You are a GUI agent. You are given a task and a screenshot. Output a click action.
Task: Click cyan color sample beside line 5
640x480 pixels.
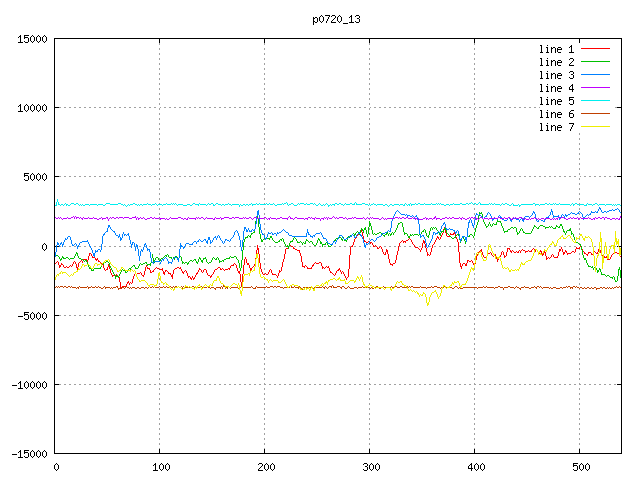click(x=596, y=101)
